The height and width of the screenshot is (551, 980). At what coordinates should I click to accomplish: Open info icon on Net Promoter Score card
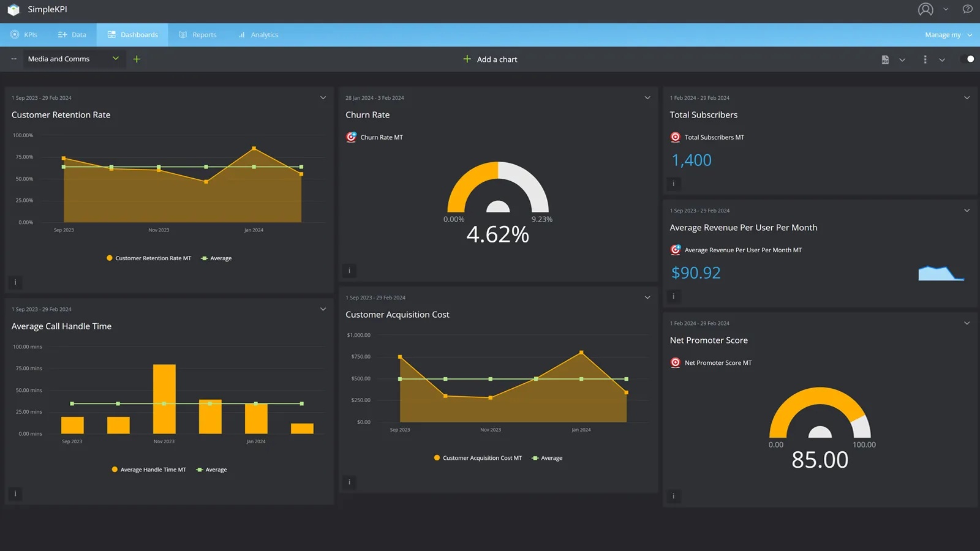(x=673, y=496)
